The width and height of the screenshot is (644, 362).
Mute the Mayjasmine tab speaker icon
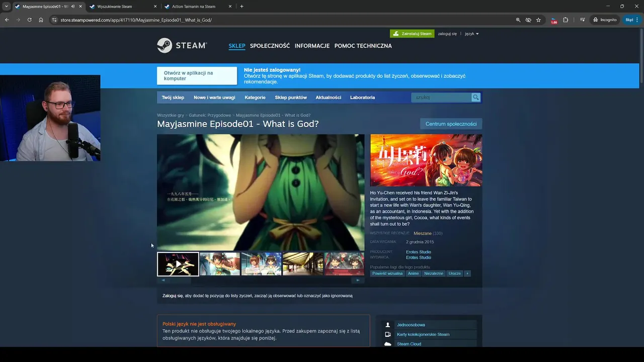tap(73, 7)
